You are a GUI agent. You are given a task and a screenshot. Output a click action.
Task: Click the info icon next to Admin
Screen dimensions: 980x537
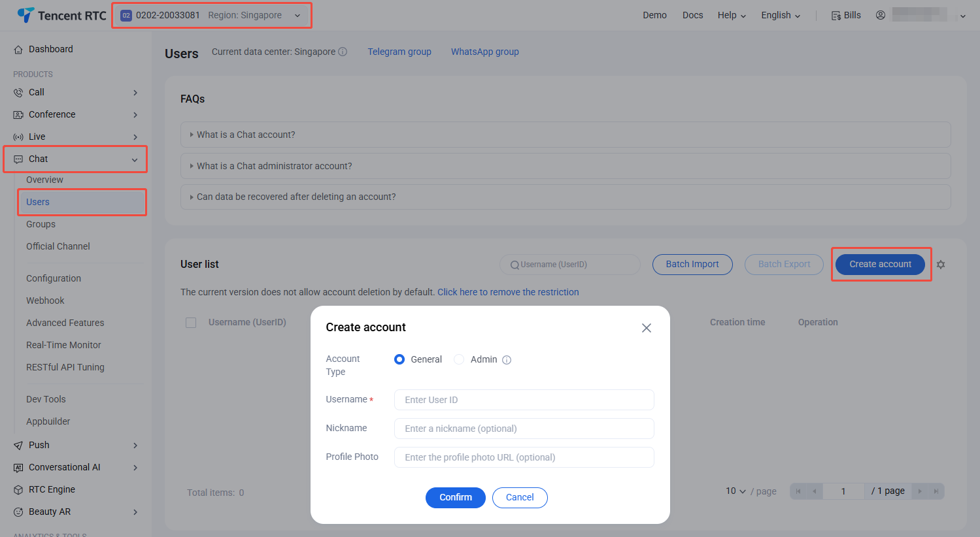point(507,360)
